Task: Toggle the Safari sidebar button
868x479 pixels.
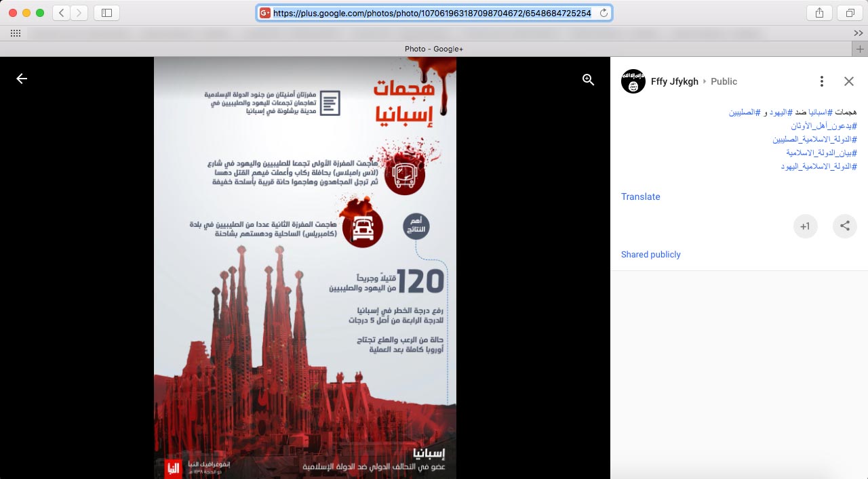Action: click(106, 13)
